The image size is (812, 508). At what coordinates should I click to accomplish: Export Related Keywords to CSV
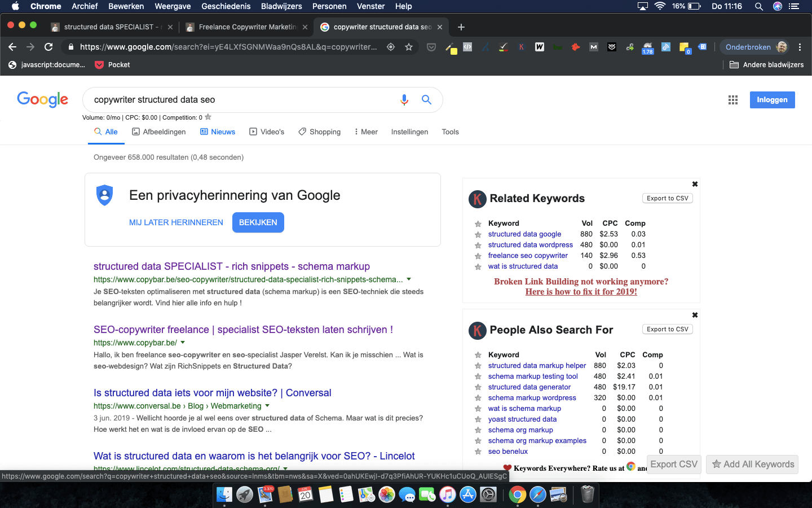click(667, 198)
